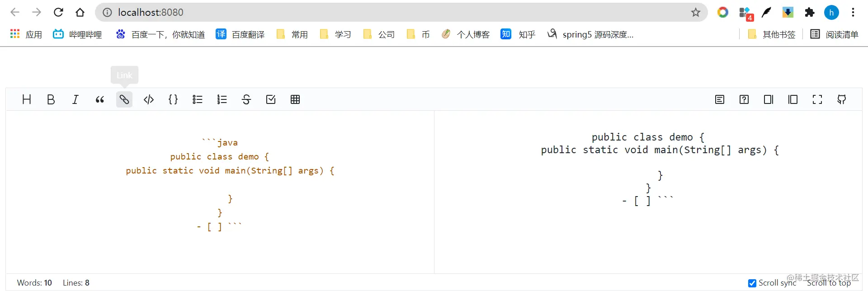Image resolution: width=868 pixels, height=291 pixels.
Task: Click the download arrow extension icon
Action: coord(788,12)
